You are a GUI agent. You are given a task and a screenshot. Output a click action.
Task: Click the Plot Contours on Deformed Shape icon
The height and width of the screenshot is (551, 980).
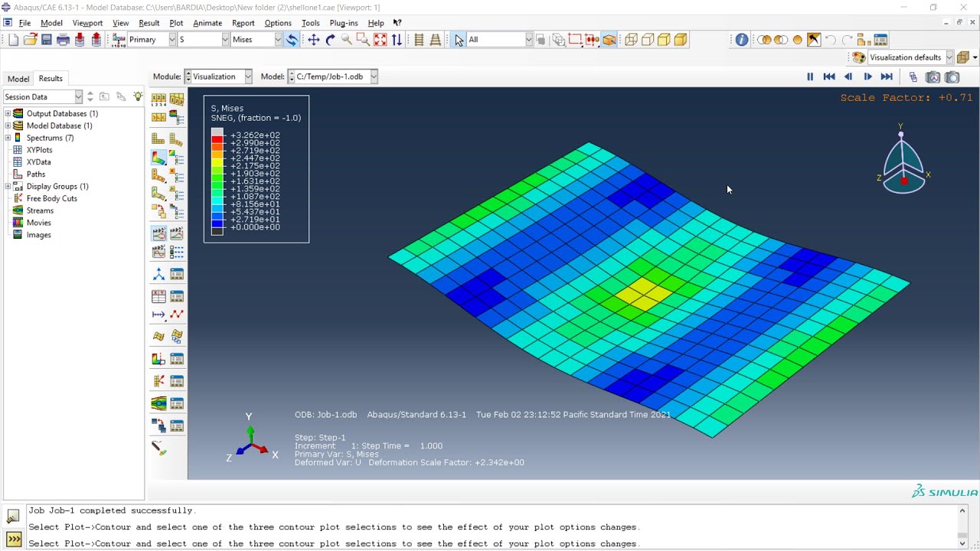point(158,158)
